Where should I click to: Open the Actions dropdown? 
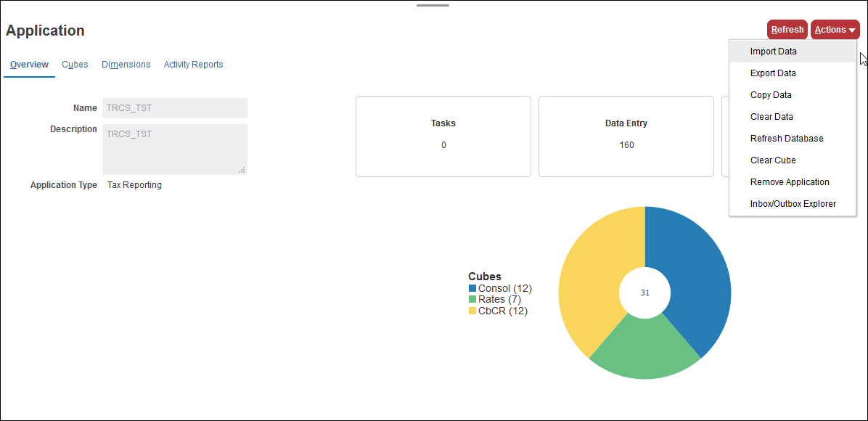(834, 29)
